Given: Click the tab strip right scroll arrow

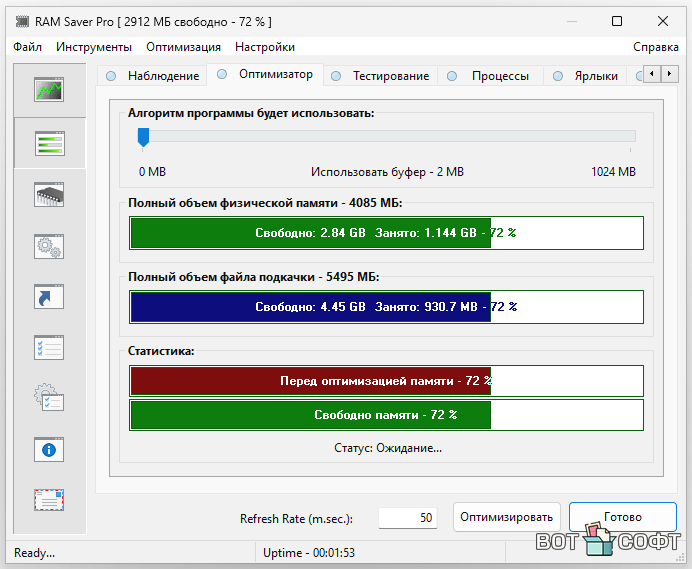Looking at the screenshot, I should pyautogui.click(x=669, y=74).
